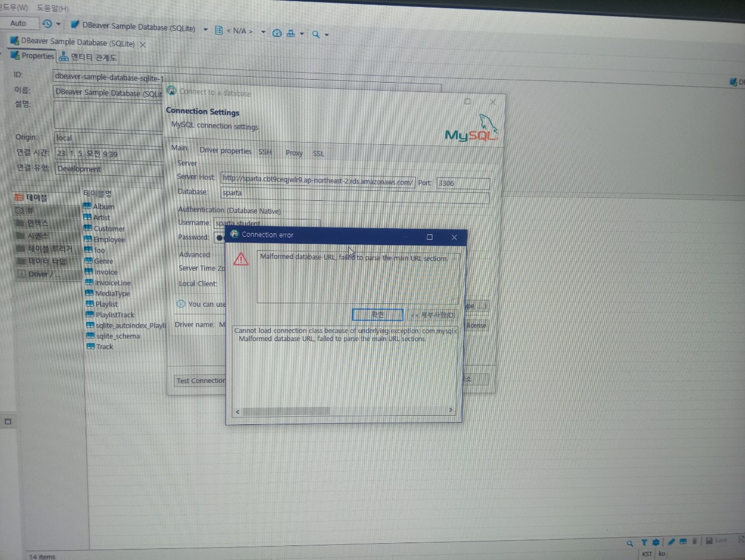Click the minimized view icon on left edge
This screenshot has height=560, width=745.
(8, 421)
